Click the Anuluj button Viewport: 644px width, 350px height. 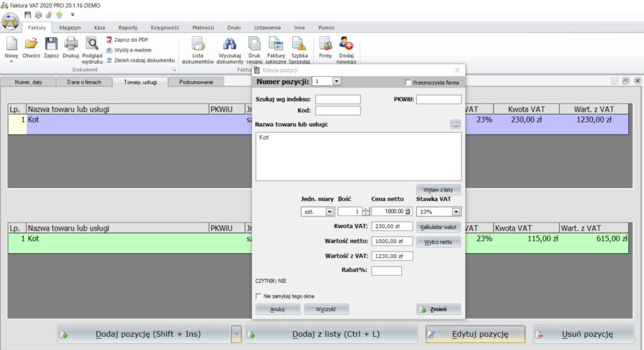[277, 309]
